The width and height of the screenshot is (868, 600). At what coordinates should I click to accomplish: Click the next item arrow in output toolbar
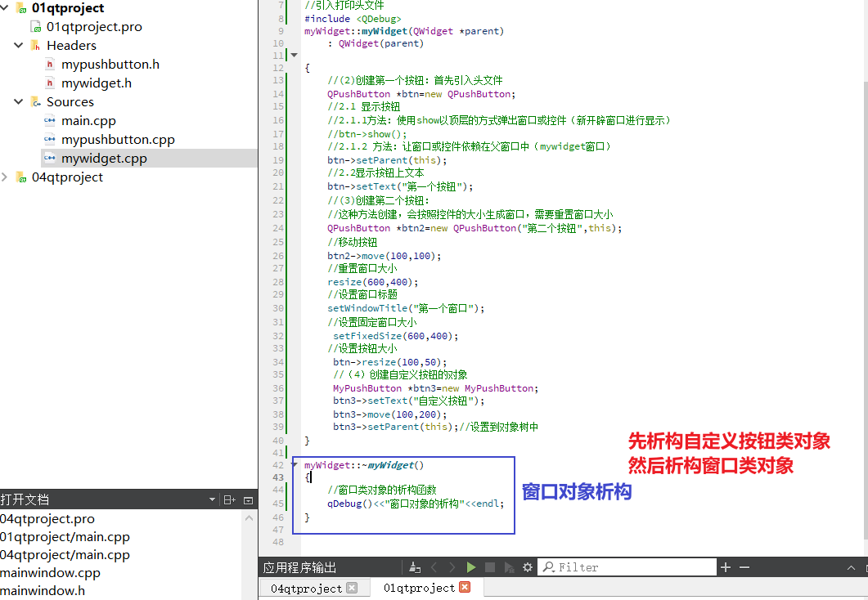pyautogui.click(x=452, y=566)
